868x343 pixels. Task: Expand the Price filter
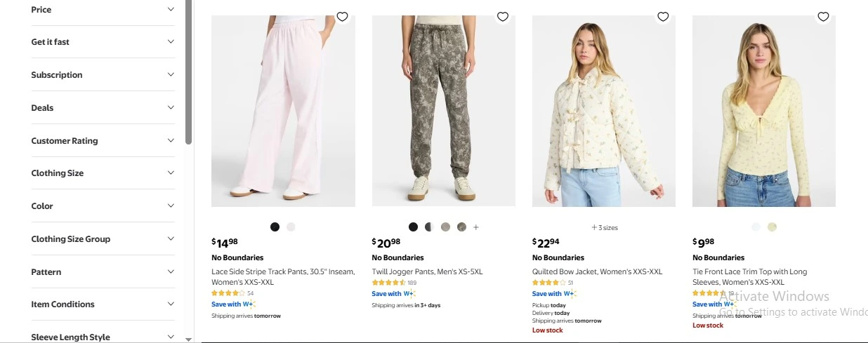tap(103, 10)
